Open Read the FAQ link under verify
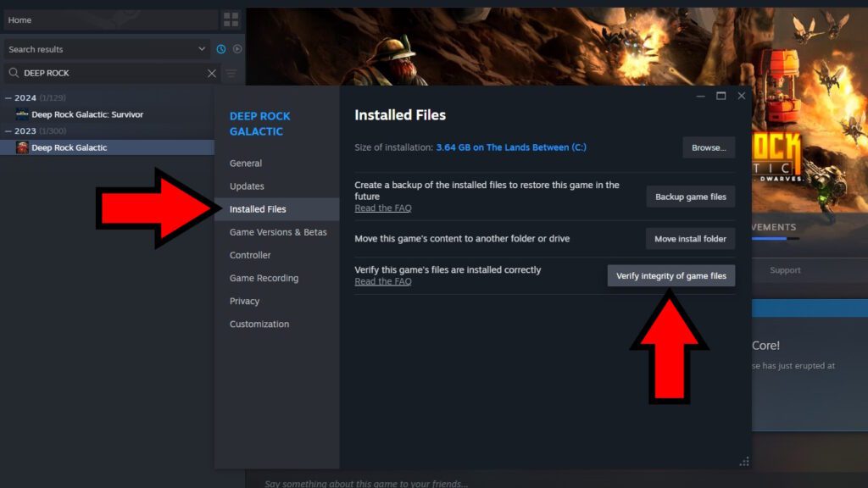Image resolution: width=868 pixels, height=488 pixels. pos(383,281)
